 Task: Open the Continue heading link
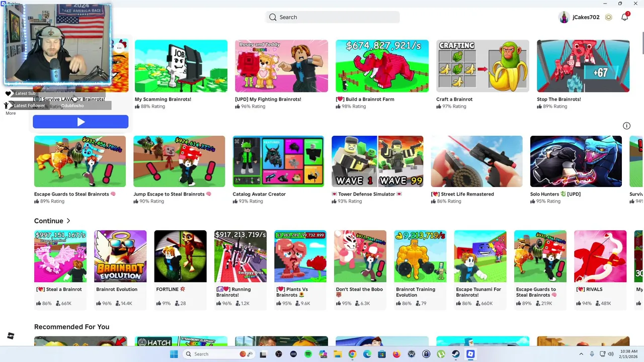[49, 221]
